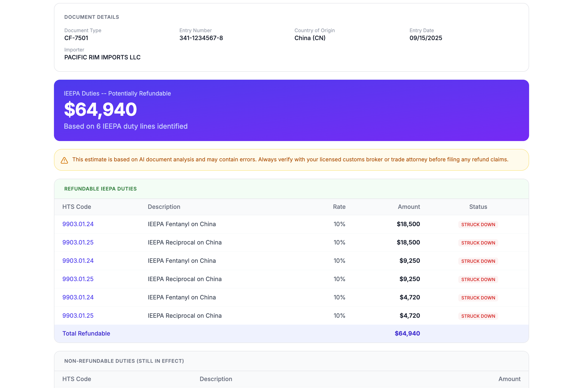Click the $64,940 total refundable amount

[407, 333]
